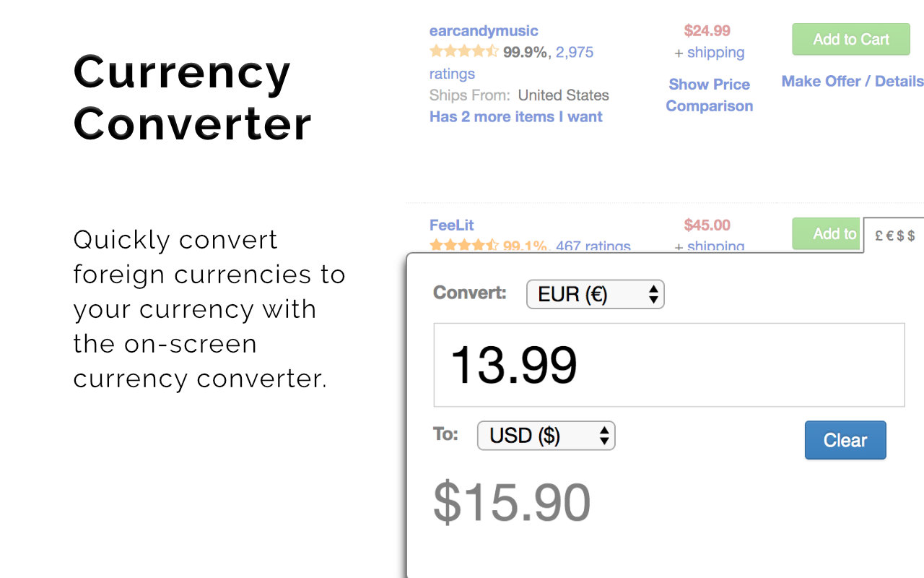Screen dimensions: 924x578
Task: Click the first Add to Cart button
Action: click(851, 40)
